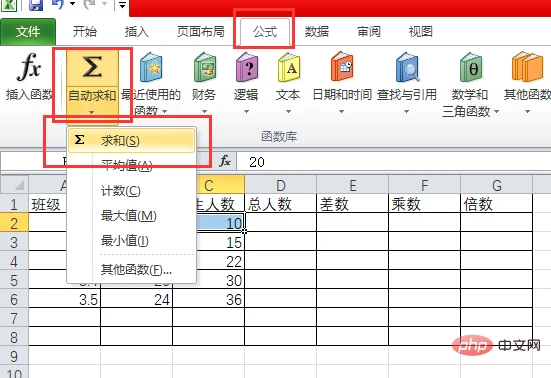This screenshot has height=378, width=551.
Task: Click cell with header 班级
Action: tap(48, 204)
